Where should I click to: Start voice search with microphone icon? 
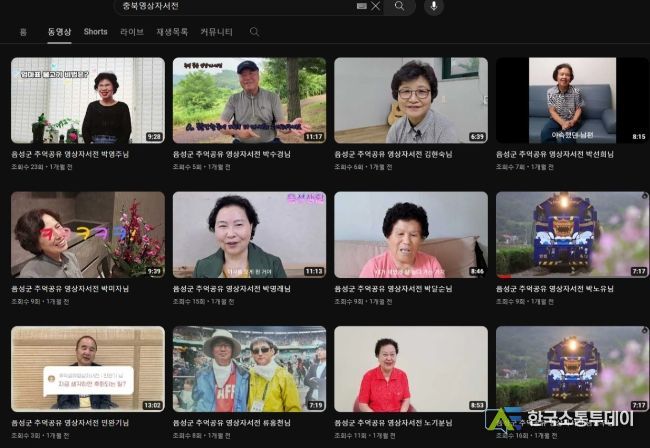point(433,6)
